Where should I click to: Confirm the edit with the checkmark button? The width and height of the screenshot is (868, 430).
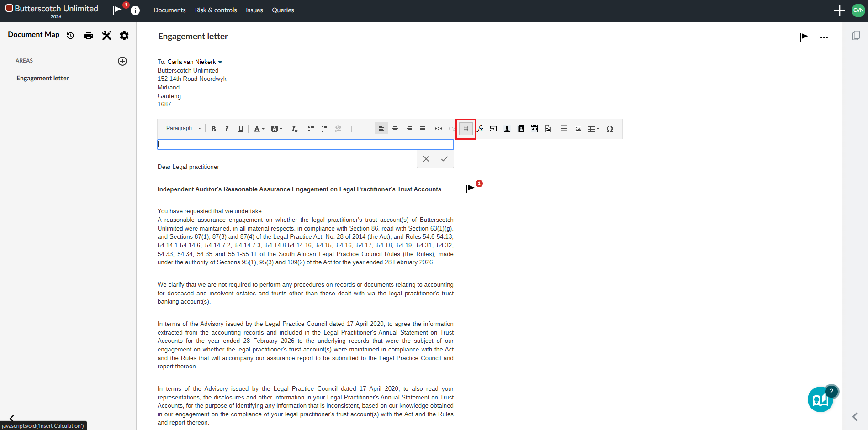point(444,159)
